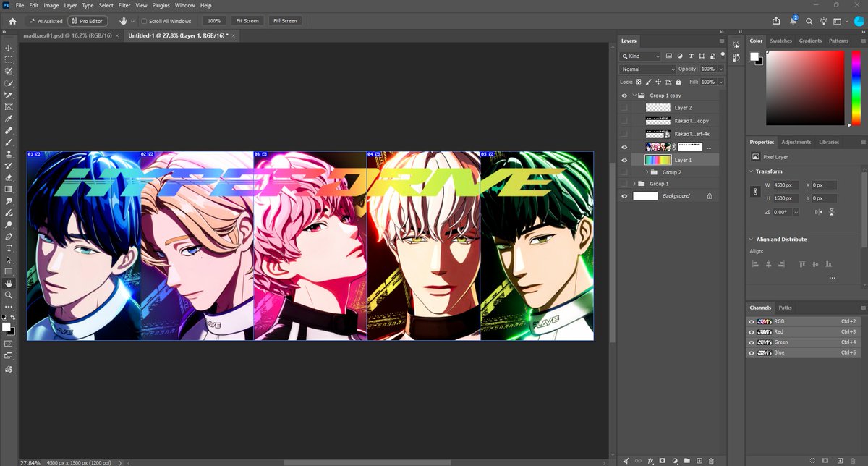Pick a hue on the rainbow slider
The height and width of the screenshot is (466, 868).
click(x=856, y=89)
